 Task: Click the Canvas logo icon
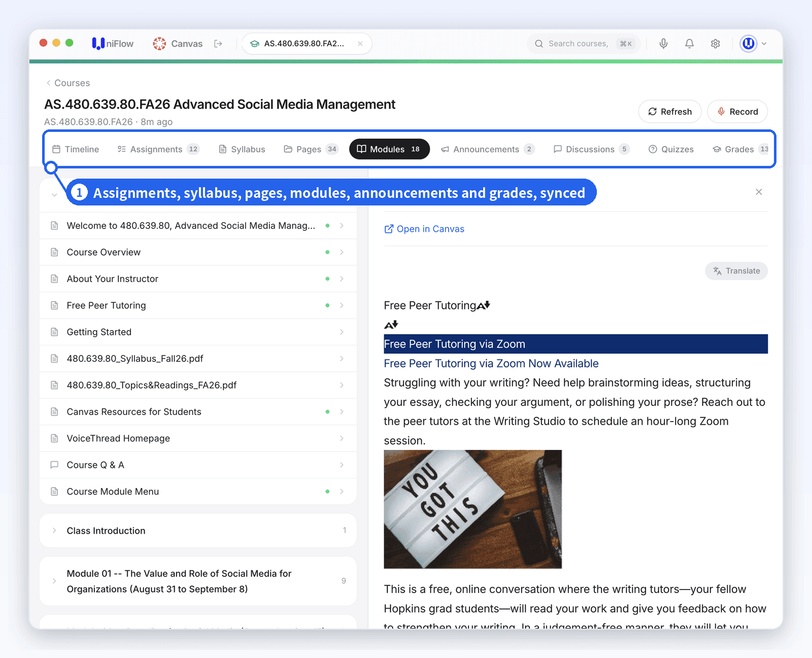tap(159, 44)
